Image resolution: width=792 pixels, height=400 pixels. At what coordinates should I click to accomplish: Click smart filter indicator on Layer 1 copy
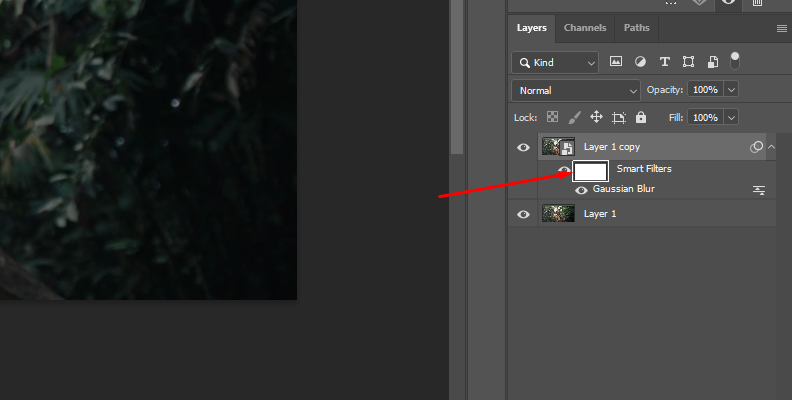pyautogui.click(x=756, y=147)
